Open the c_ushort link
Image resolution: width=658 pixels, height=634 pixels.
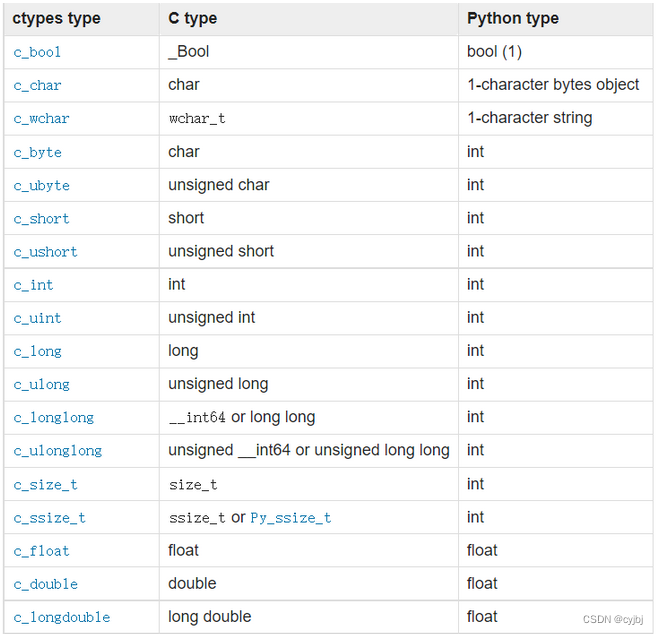coord(45,252)
